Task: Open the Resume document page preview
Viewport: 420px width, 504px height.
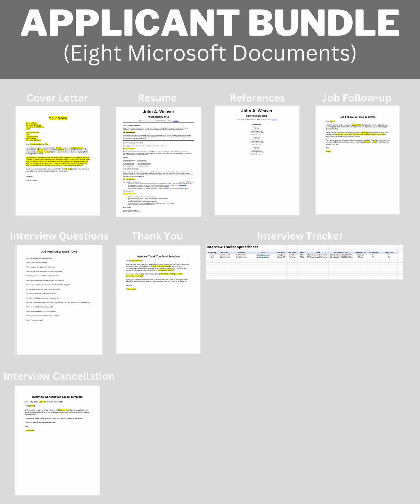Action: (x=158, y=162)
